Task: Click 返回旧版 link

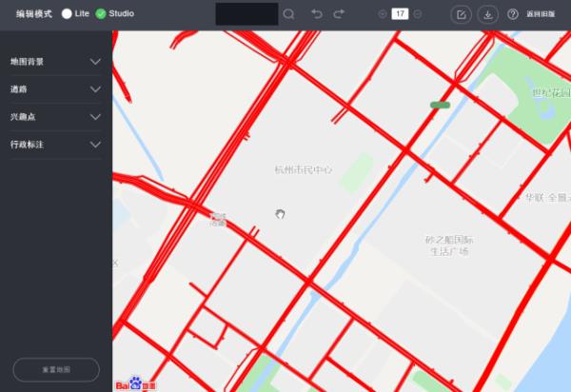Action: 541,14
